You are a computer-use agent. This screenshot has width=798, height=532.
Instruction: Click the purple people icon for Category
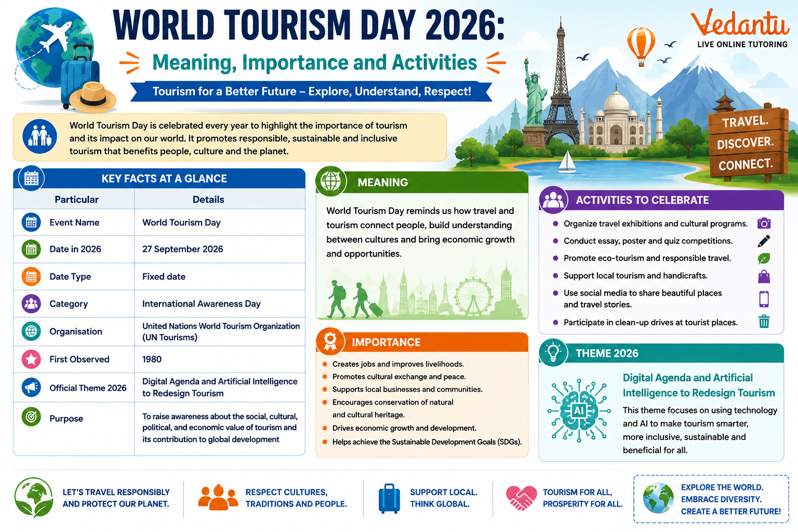point(31,303)
